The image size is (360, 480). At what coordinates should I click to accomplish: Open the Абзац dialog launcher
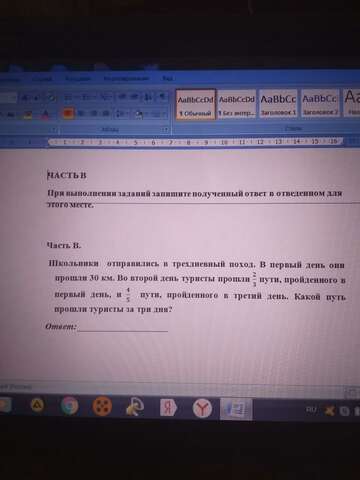coord(165,130)
